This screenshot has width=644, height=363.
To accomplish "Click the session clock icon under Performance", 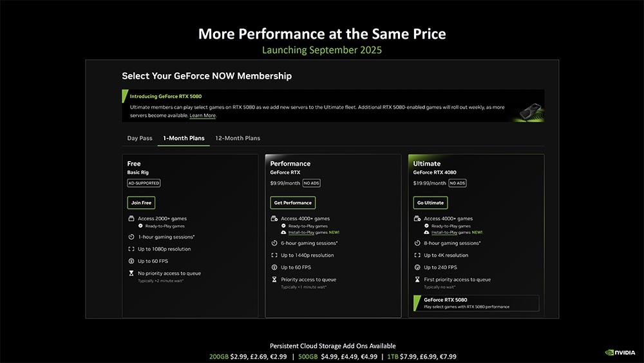I will pos(274,243).
